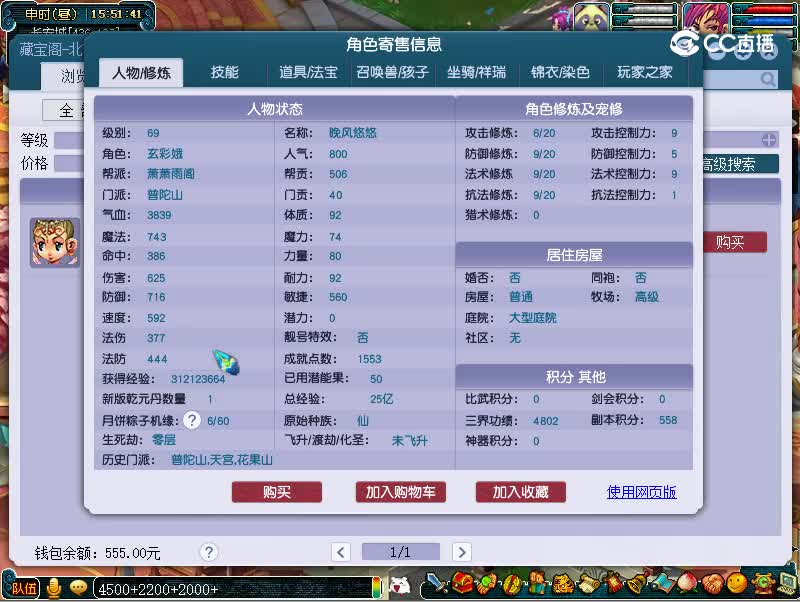Click the magnifier search icon in 藏宝阁 window
This screenshot has width=800, height=602.
coord(768,79)
